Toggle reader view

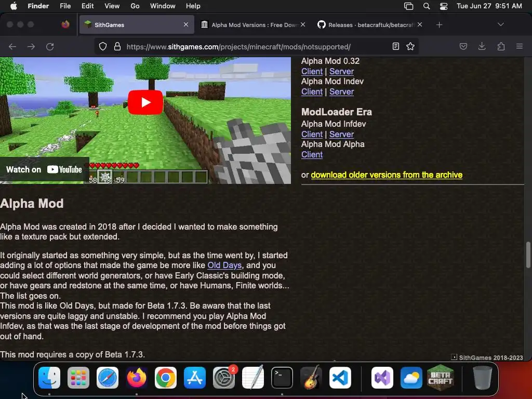pos(395,46)
